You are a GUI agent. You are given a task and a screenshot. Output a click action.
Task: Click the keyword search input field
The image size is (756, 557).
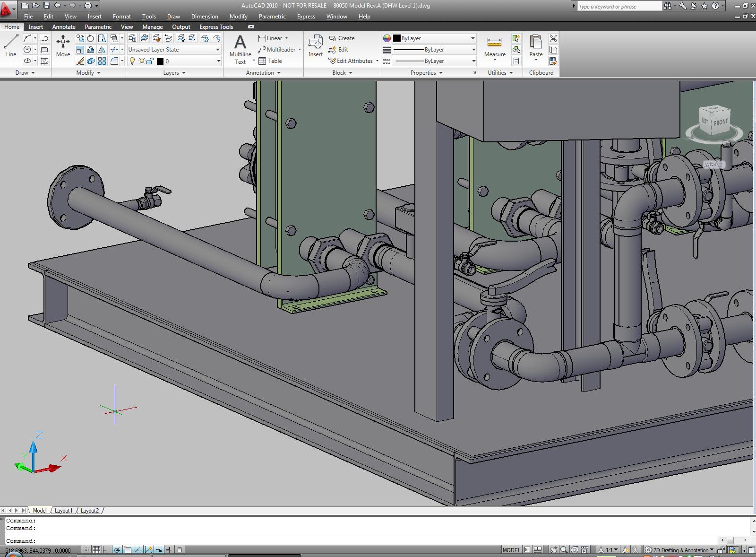pos(619,6)
